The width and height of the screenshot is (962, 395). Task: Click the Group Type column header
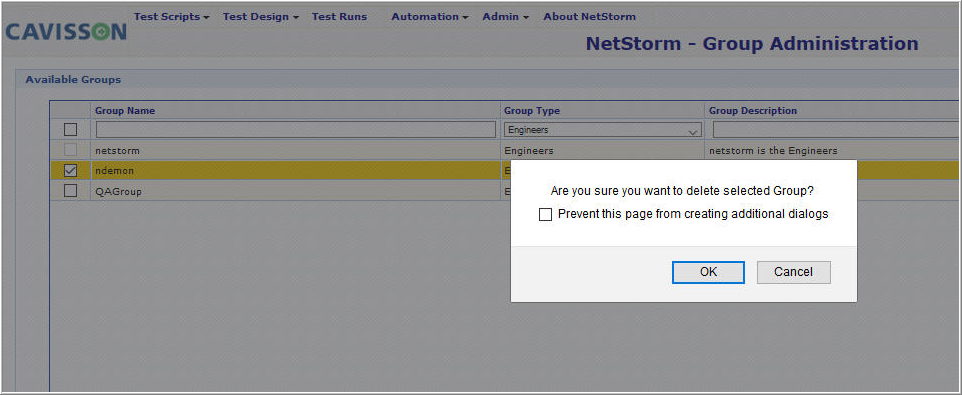click(532, 111)
